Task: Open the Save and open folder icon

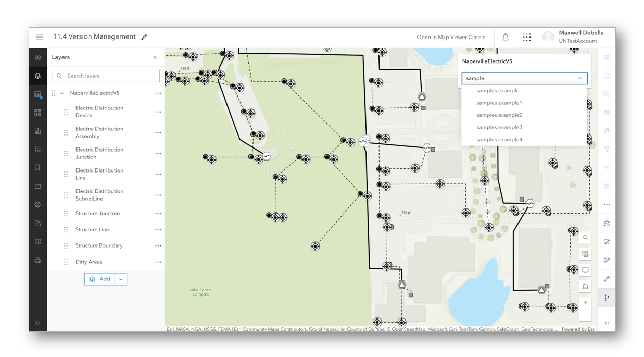Action: tap(38, 187)
